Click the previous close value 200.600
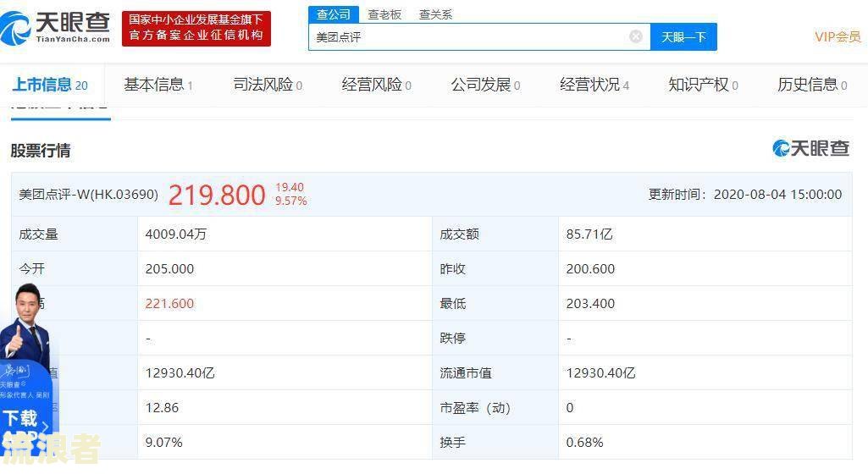 click(x=590, y=269)
